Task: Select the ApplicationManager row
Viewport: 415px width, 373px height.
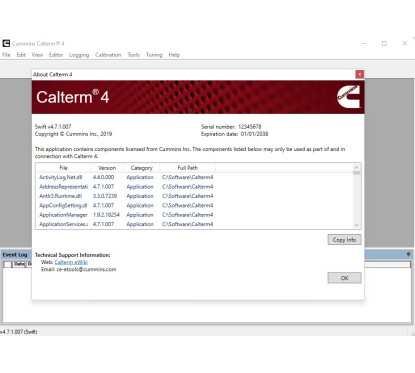Action: (126, 215)
